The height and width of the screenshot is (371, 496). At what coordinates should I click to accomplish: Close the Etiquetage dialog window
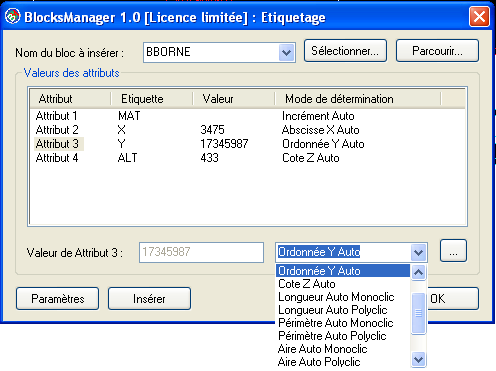coord(479,17)
